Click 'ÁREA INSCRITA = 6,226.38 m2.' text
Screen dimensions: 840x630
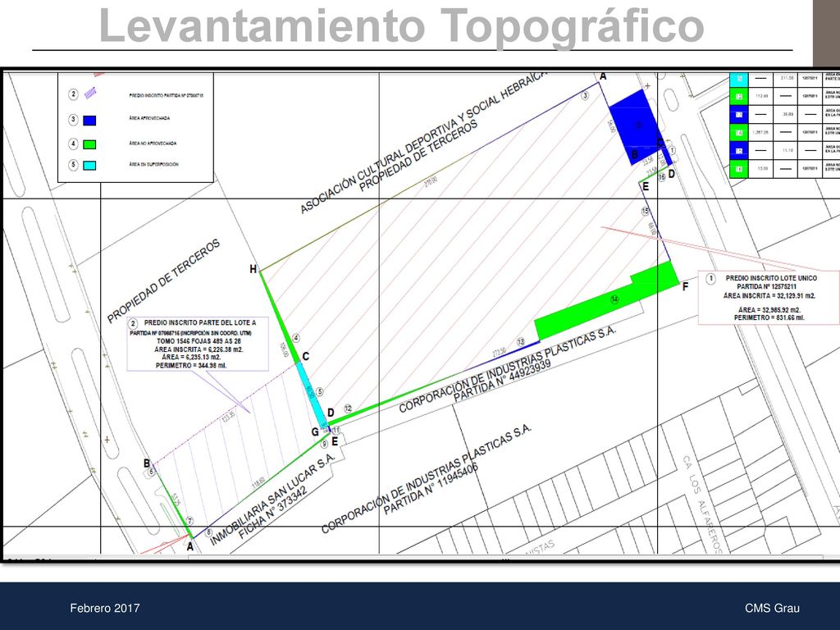click(199, 349)
